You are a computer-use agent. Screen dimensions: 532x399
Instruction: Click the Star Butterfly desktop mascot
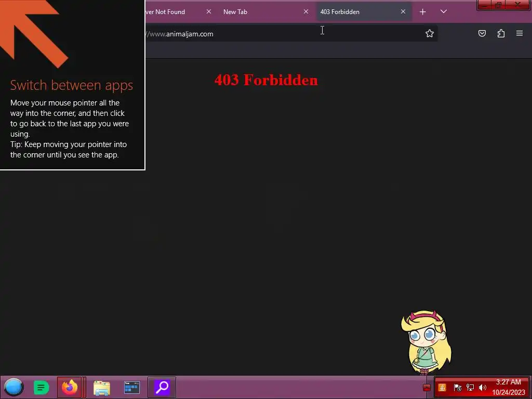(x=426, y=342)
